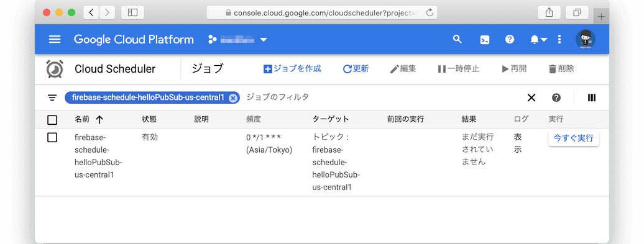Click the 再開 resume button
This screenshot has height=244, width=644.
(x=514, y=69)
